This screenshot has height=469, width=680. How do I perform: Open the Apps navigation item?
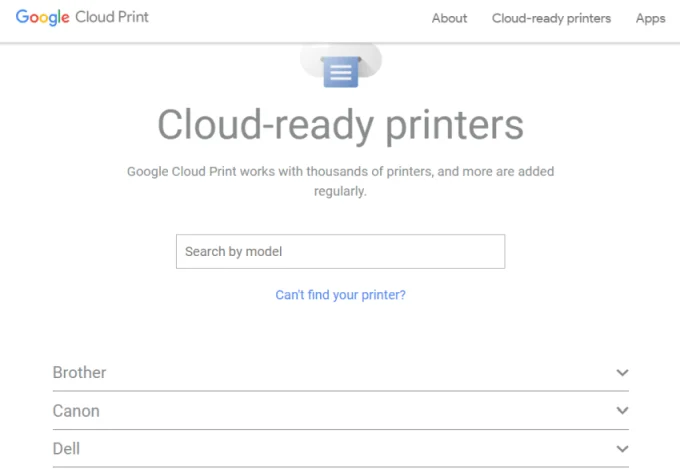(x=650, y=18)
